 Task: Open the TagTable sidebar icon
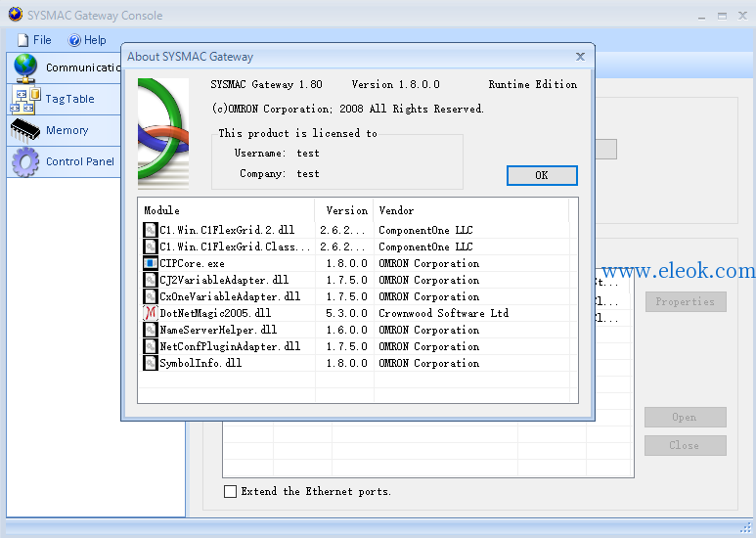pos(25,100)
